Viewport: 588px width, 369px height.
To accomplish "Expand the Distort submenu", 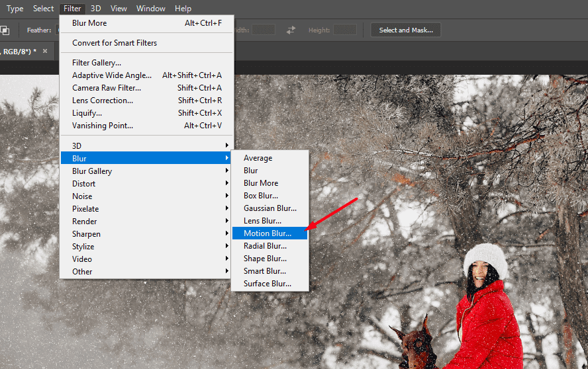I will (146, 184).
